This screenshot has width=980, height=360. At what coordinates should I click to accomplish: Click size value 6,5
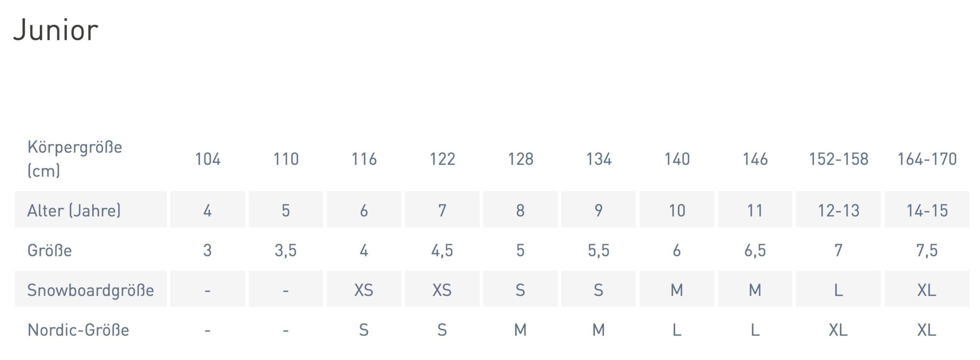[755, 251]
